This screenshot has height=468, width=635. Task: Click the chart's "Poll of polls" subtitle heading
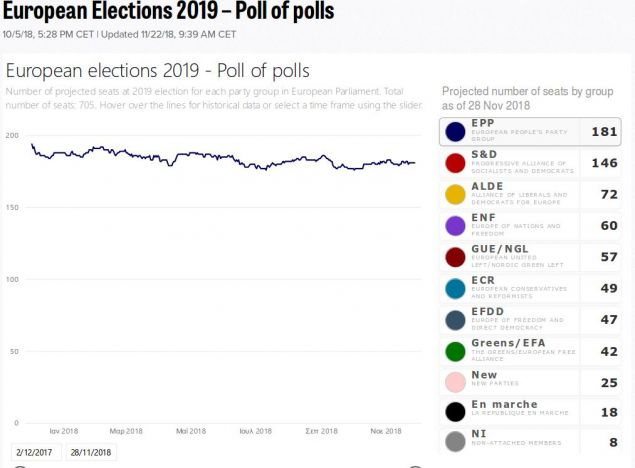click(x=158, y=71)
